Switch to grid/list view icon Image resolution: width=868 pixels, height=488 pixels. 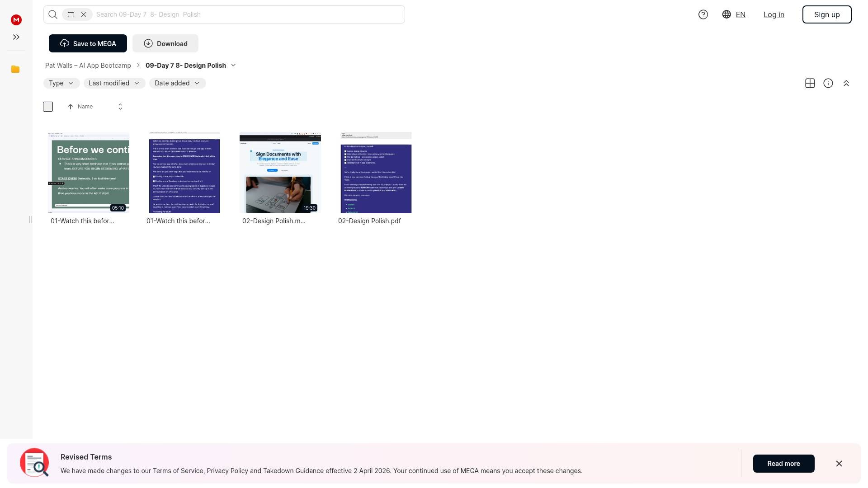[x=810, y=83]
